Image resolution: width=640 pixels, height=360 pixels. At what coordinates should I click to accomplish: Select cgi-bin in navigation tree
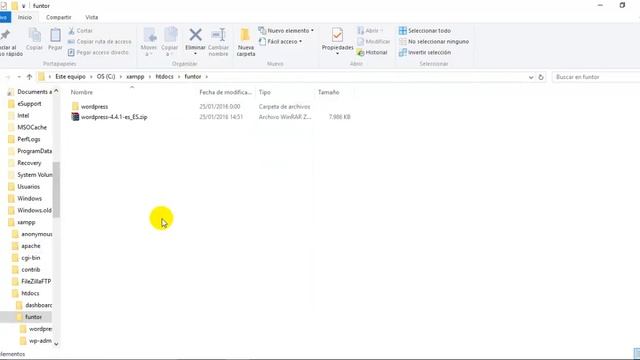pos(31,258)
